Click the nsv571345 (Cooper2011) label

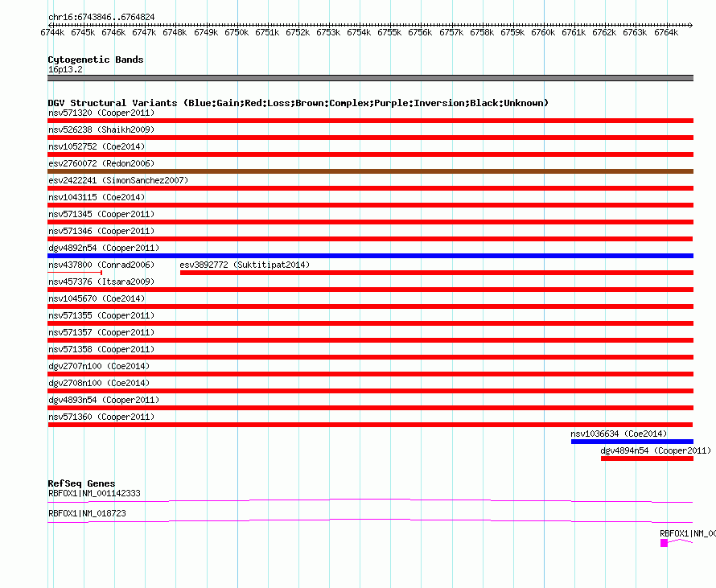point(101,214)
